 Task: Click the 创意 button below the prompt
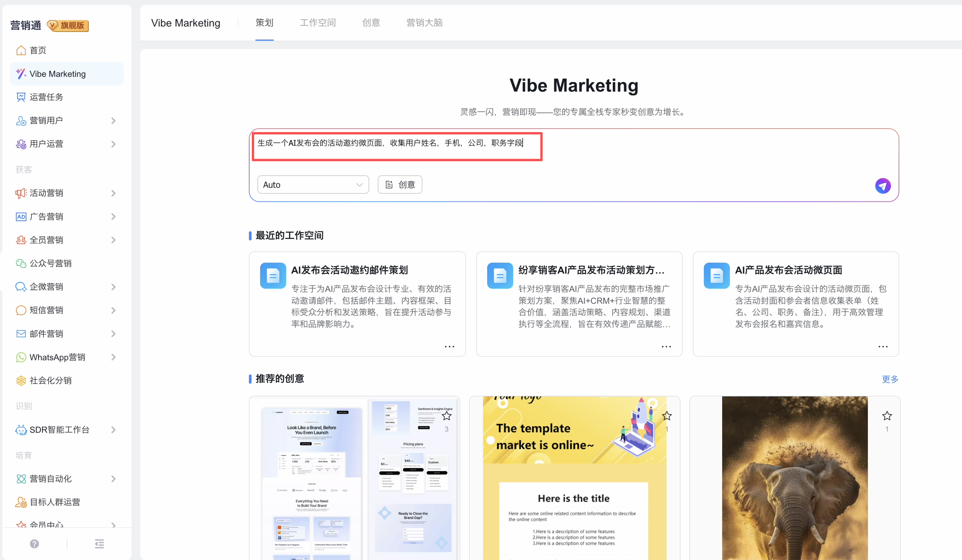point(399,185)
